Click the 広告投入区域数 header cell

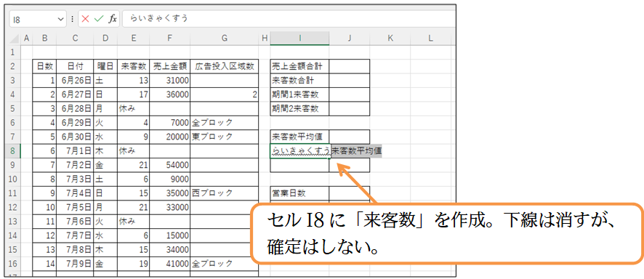[225, 66]
